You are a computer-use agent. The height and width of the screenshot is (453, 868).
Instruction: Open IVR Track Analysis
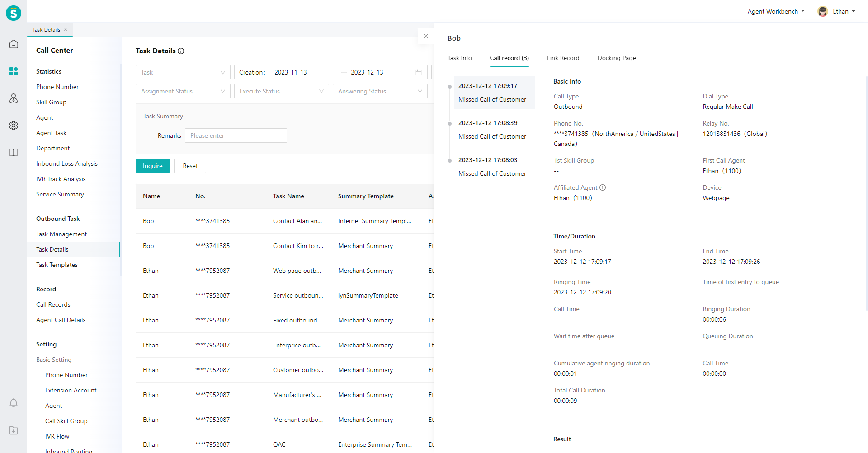[61, 179]
